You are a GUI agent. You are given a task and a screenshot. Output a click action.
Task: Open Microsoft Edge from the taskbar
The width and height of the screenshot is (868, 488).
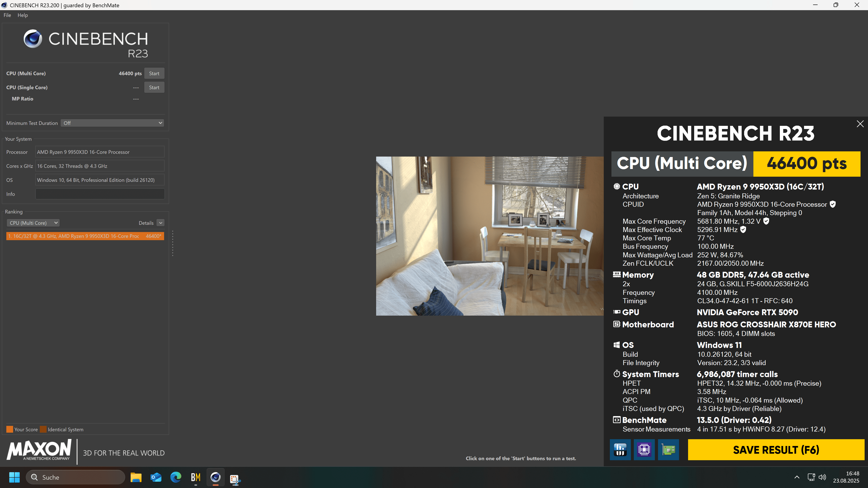point(176,477)
